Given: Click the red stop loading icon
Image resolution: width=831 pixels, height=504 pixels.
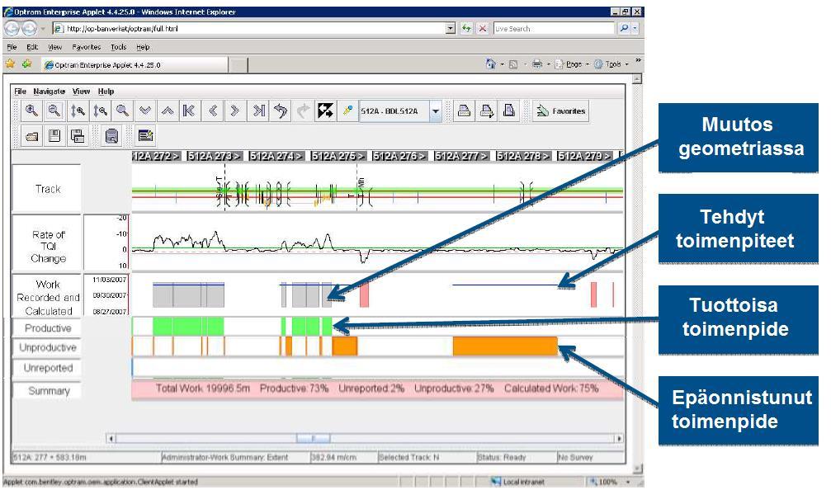Looking at the screenshot, I should tap(482, 28).
